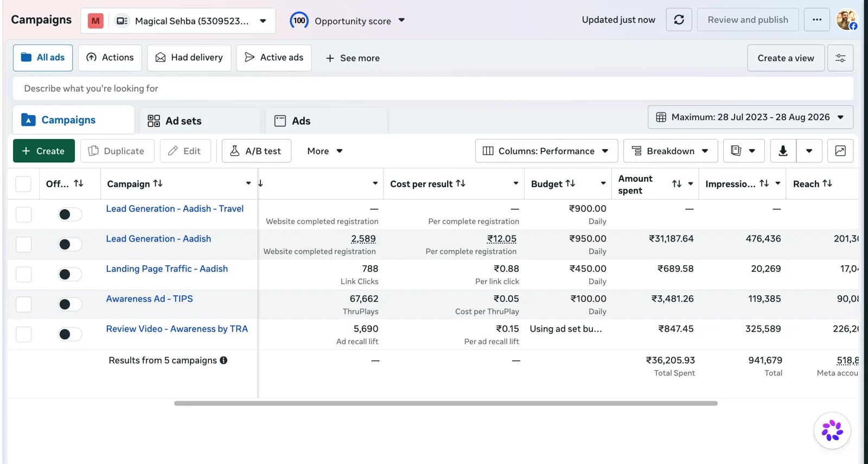Open the three-dot more options menu

(816, 20)
